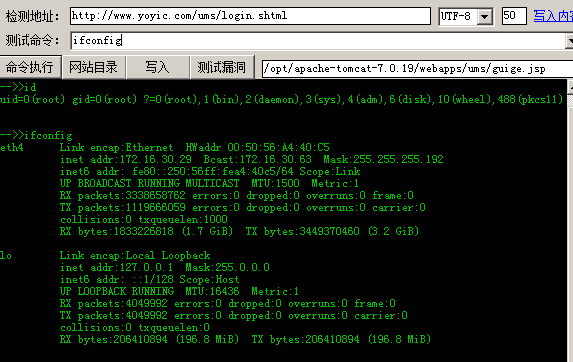Click the 检测地址 label
Screen dimensions: 573x362
[32, 16]
